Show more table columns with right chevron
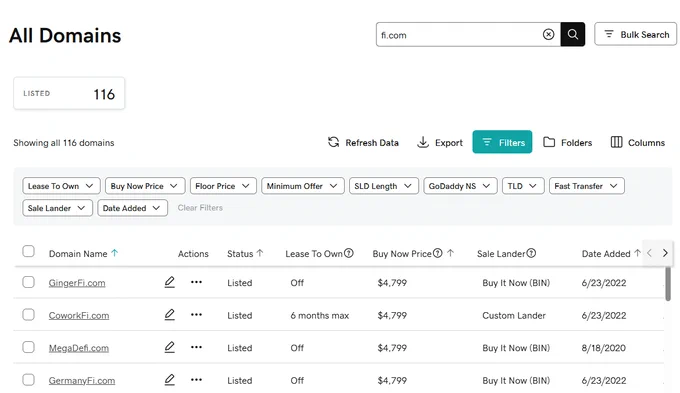This screenshot has width=680, height=393. point(665,253)
